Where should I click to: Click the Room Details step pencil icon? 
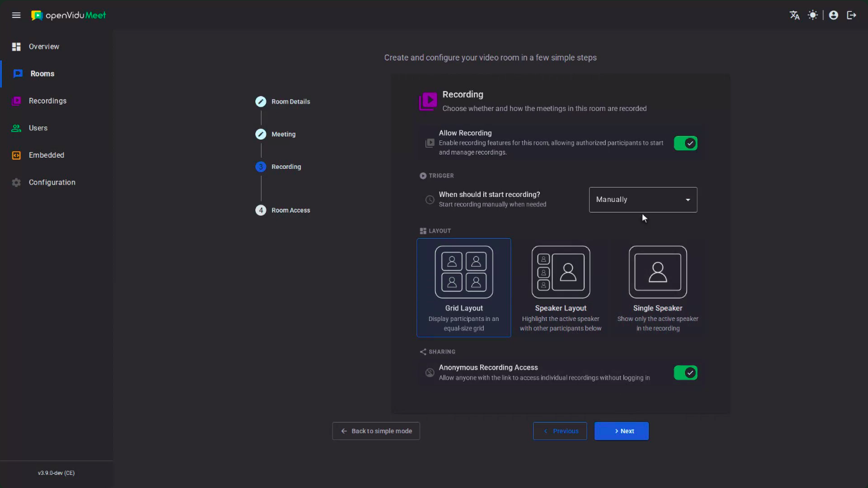(x=261, y=102)
